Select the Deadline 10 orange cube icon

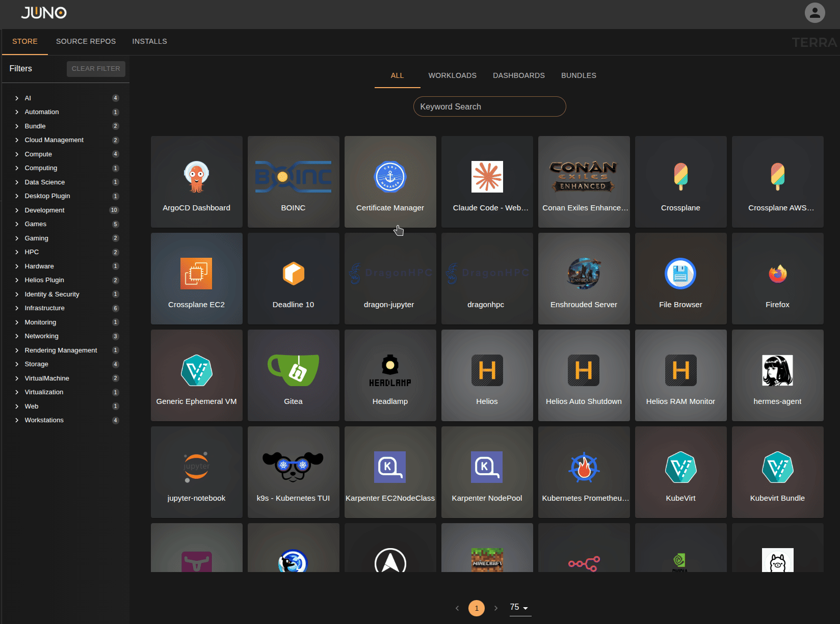[x=293, y=274]
